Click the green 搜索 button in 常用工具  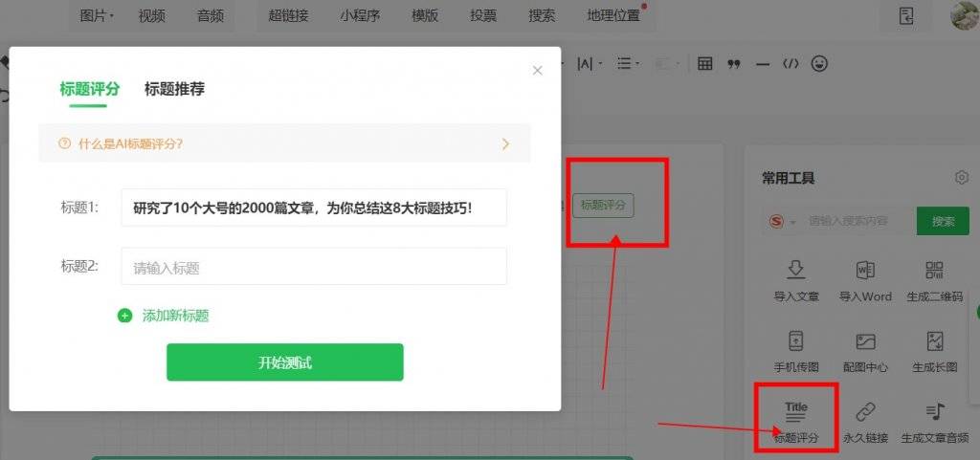[x=943, y=221]
